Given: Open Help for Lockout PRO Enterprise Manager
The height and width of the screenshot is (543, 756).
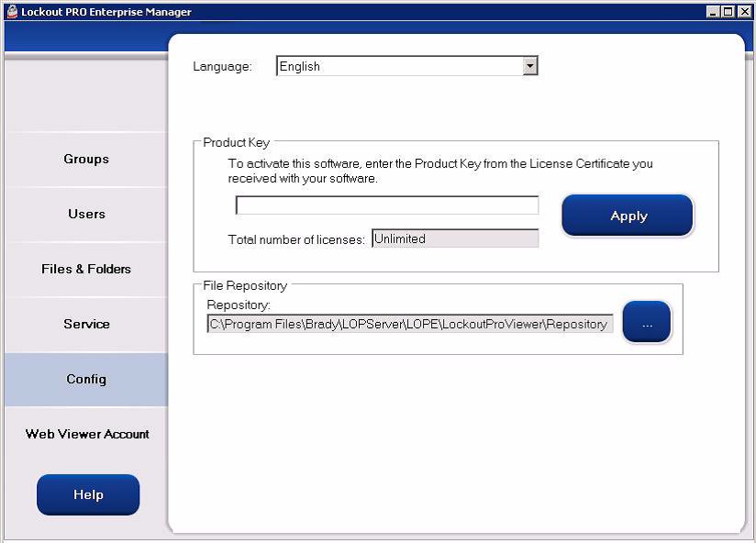Looking at the screenshot, I should [87, 494].
